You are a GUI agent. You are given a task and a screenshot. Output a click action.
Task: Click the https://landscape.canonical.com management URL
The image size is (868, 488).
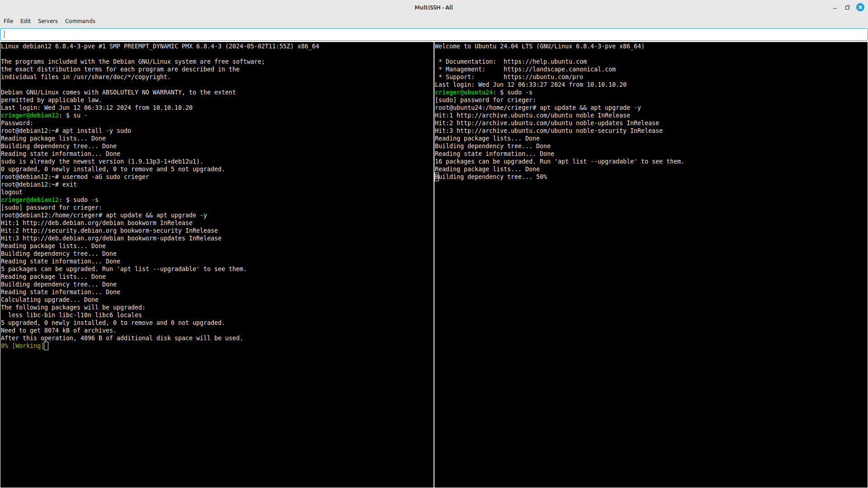559,69
